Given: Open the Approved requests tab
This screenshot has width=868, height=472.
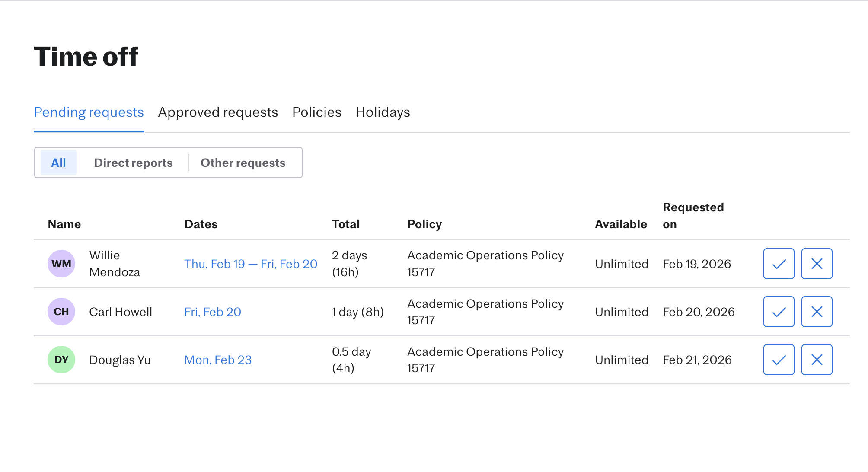Looking at the screenshot, I should pos(218,112).
